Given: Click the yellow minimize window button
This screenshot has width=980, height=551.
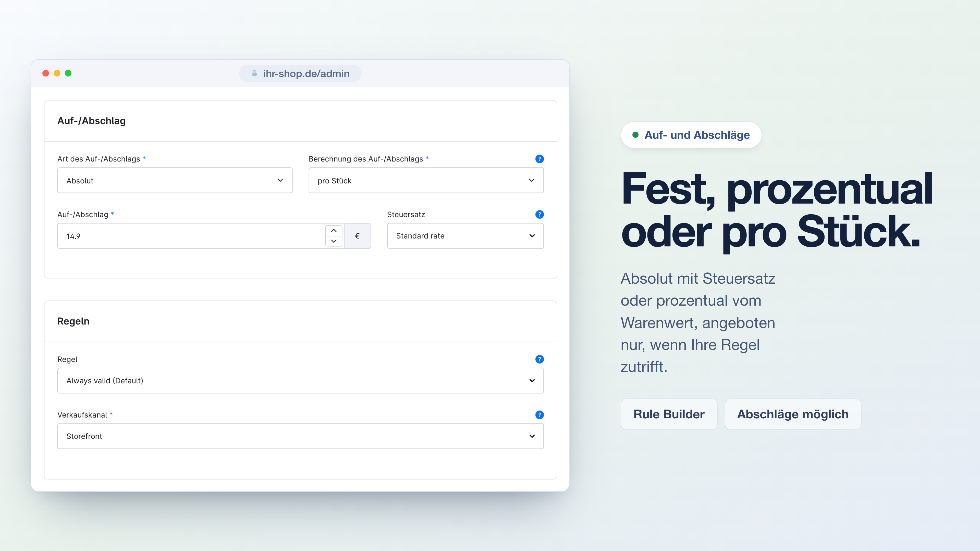Looking at the screenshot, I should (57, 73).
